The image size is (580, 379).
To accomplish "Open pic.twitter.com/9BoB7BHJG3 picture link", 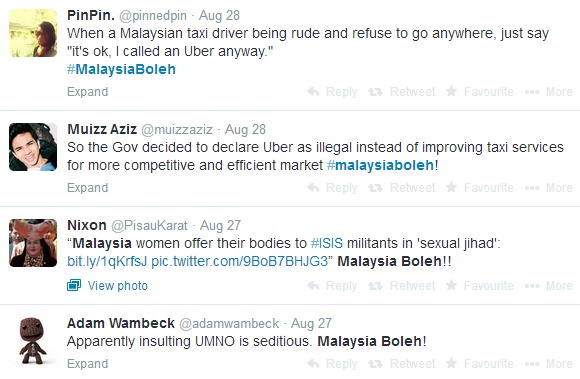I will click(240, 261).
